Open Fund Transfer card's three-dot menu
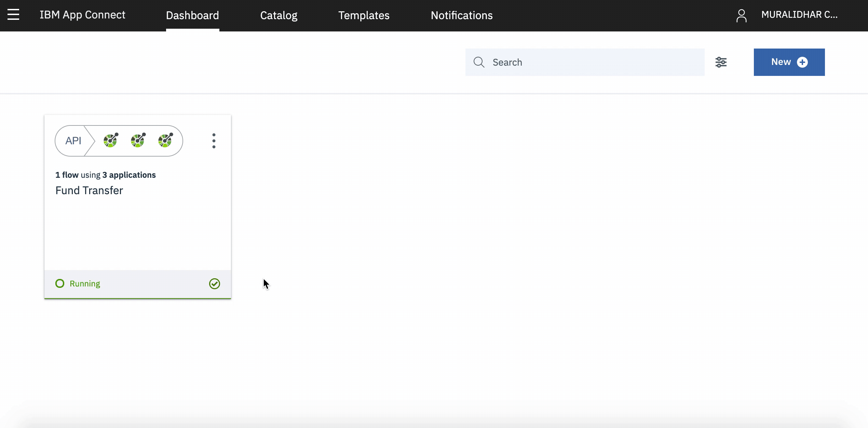This screenshot has height=428, width=868. point(214,141)
